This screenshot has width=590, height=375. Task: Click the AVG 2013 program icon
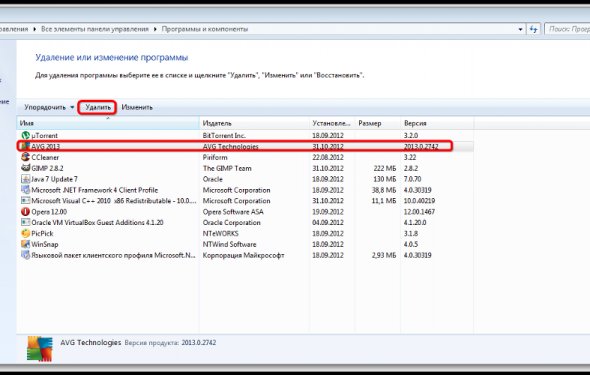pyautogui.click(x=25, y=146)
